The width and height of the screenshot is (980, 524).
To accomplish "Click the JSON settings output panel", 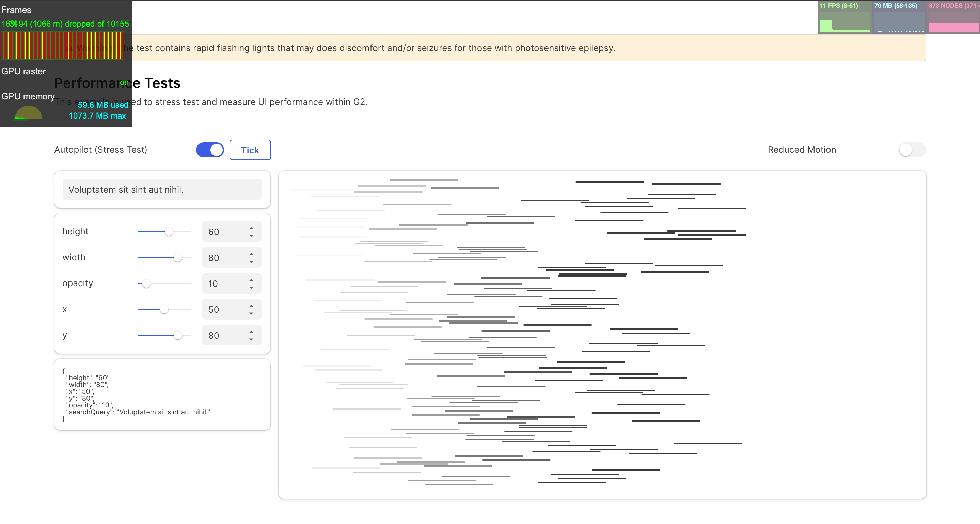I will pyautogui.click(x=162, y=395).
